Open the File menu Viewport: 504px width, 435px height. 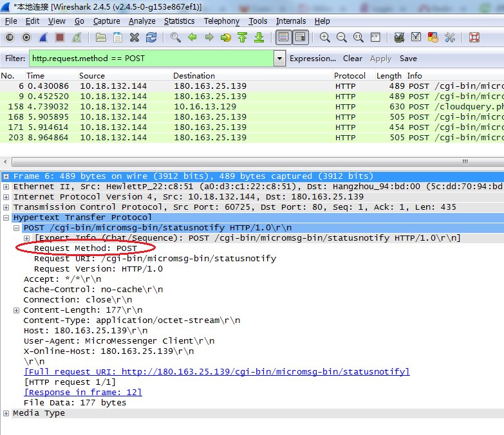pos(11,21)
